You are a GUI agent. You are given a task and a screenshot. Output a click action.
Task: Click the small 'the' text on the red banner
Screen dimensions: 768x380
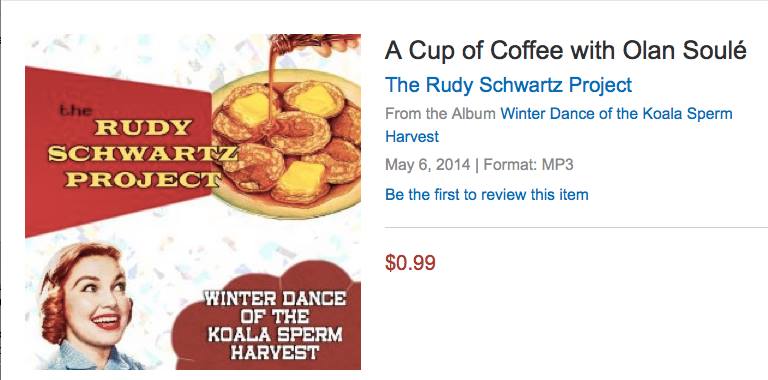point(75,110)
